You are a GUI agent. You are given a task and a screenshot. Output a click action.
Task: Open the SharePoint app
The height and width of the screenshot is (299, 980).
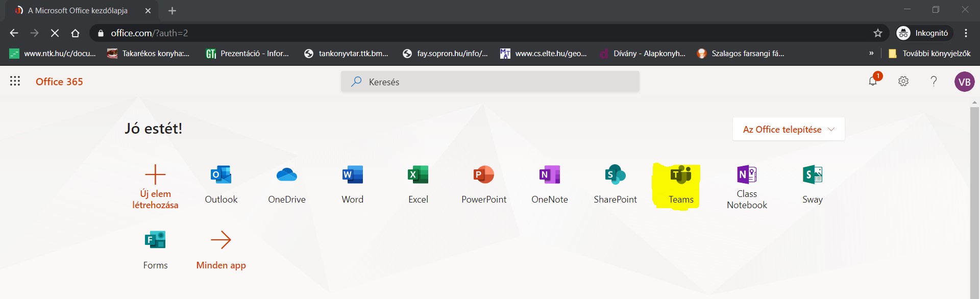coord(615,184)
